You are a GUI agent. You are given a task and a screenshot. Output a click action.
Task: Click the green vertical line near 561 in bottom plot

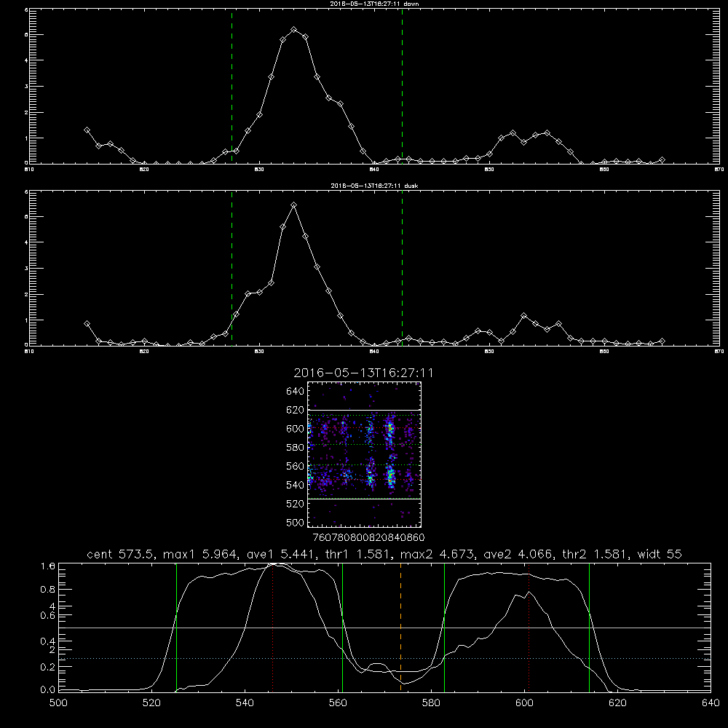click(342, 628)
